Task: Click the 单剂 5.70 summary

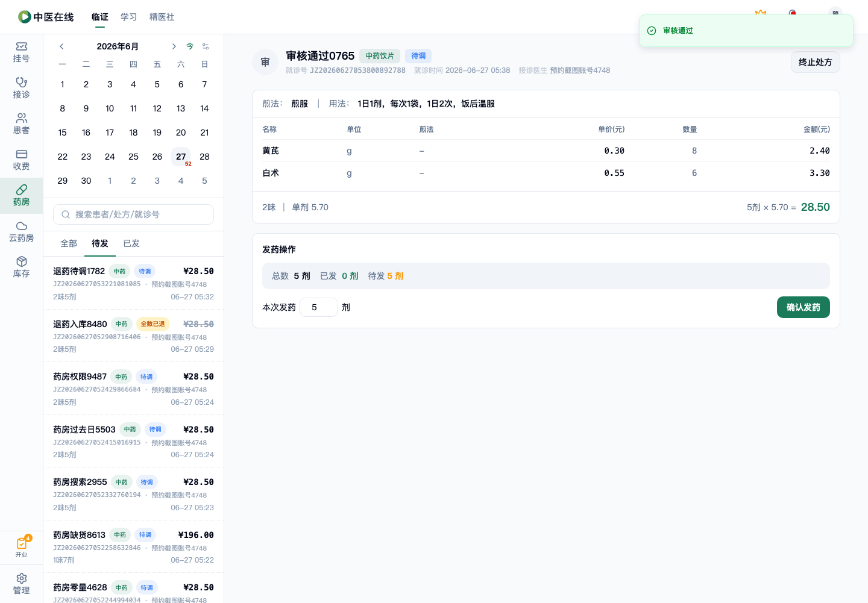Action: 310,207
